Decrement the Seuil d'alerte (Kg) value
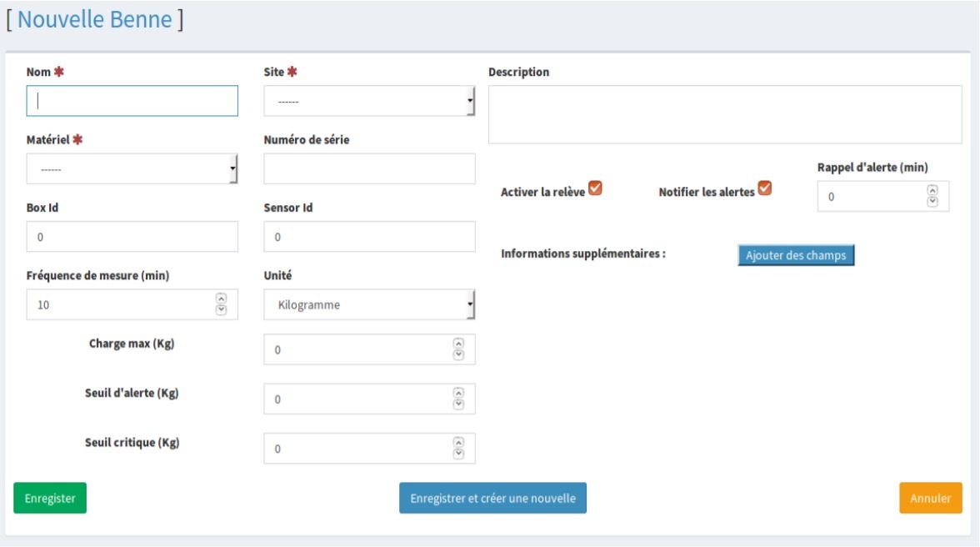 click(457, 404)
